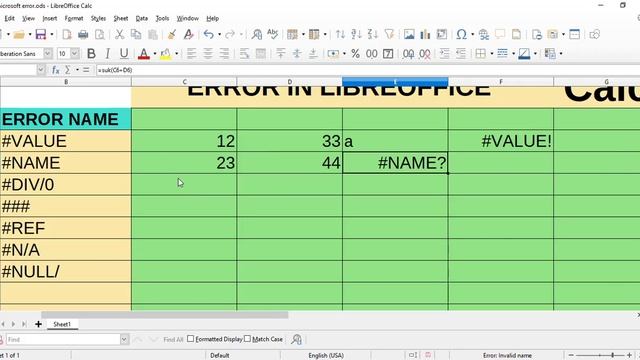
Task: Open the Sheet menu
Action: (x=121, y=18)
